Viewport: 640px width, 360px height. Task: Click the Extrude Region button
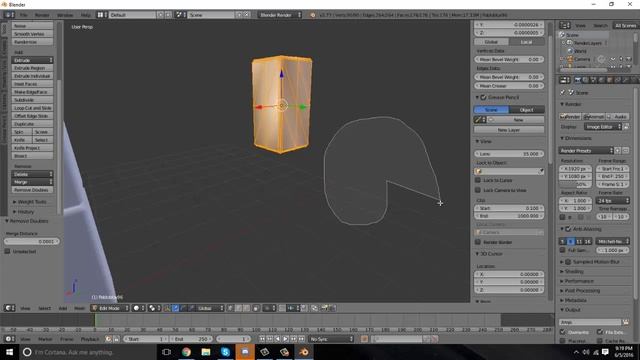pos(33,68)
